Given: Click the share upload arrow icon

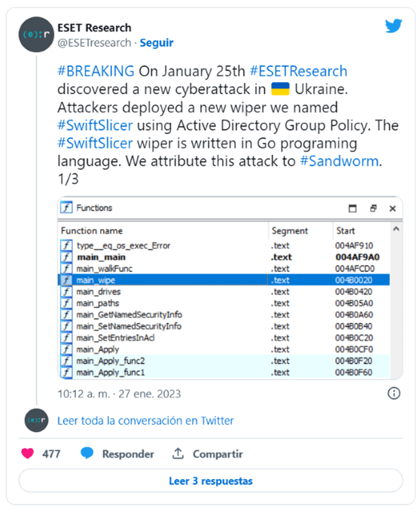Looking at the screenshot, I should [178, 453].
